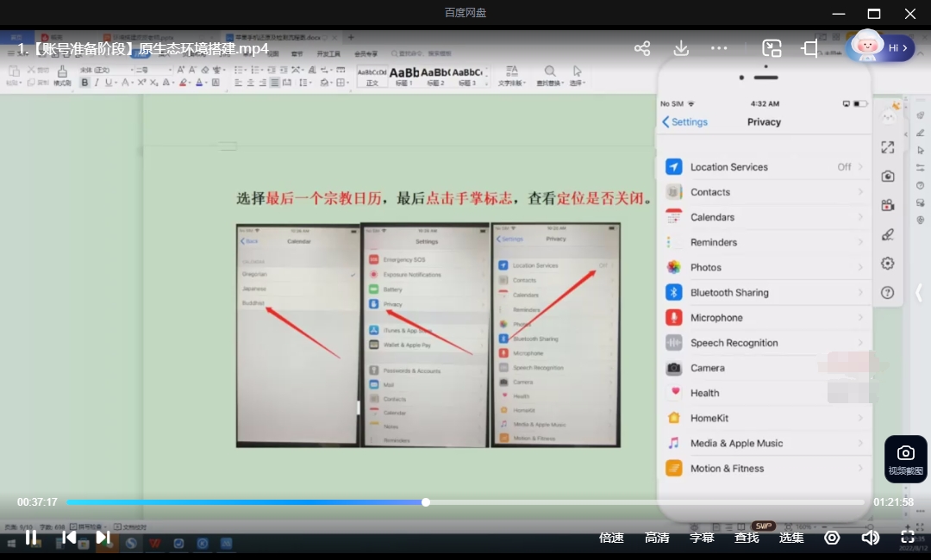Open the 高清 video quality menu

657,538
